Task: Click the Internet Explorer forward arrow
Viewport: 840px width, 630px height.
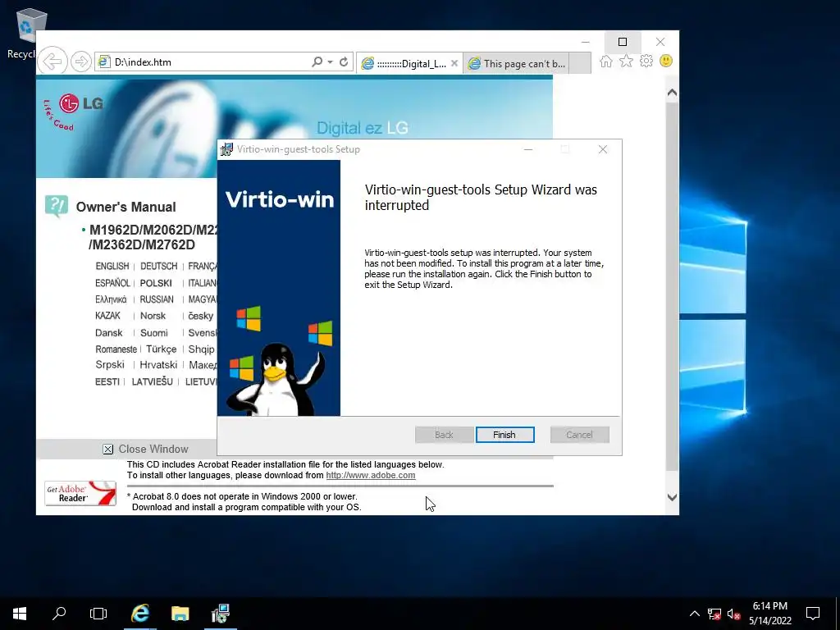Action: click(x=81, y=62)
